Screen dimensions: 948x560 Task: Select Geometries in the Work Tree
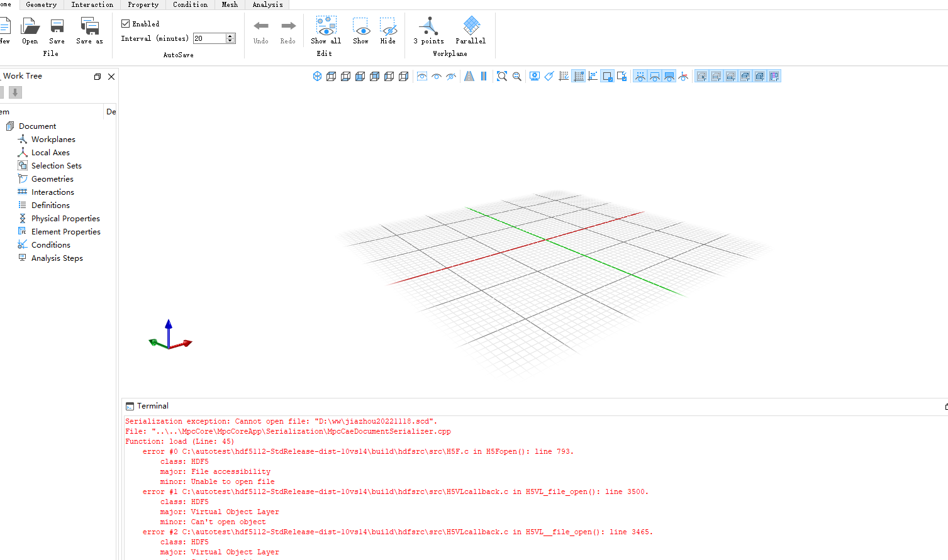[52, 179]
